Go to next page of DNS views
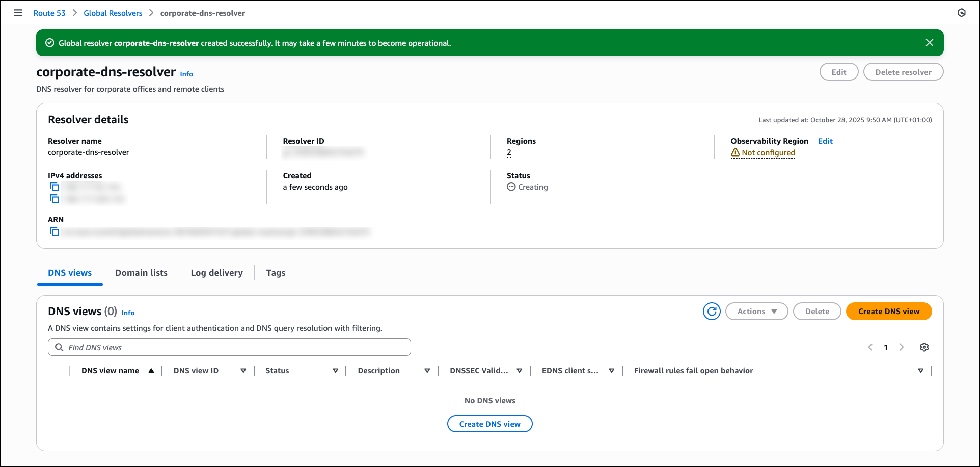 click(901, 347)
